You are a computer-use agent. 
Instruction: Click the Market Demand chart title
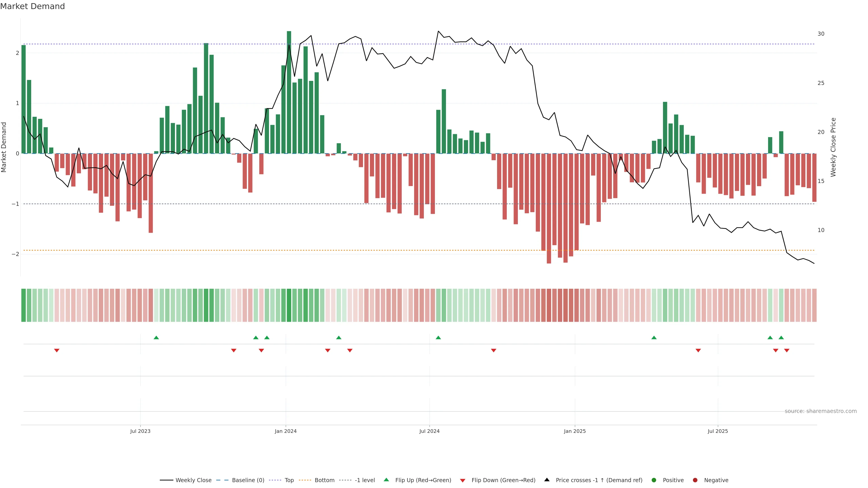point(32,6)
